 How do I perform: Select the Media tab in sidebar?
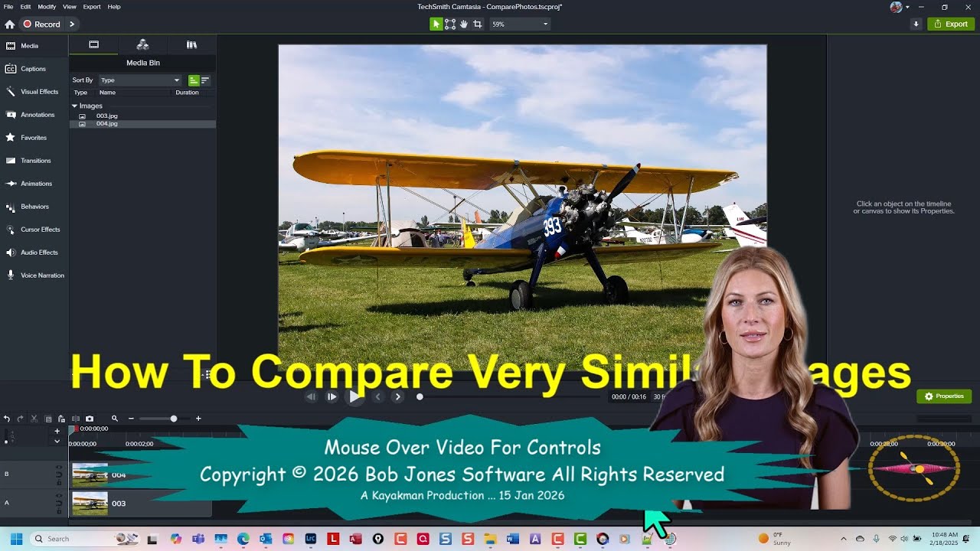coord(34,46)
